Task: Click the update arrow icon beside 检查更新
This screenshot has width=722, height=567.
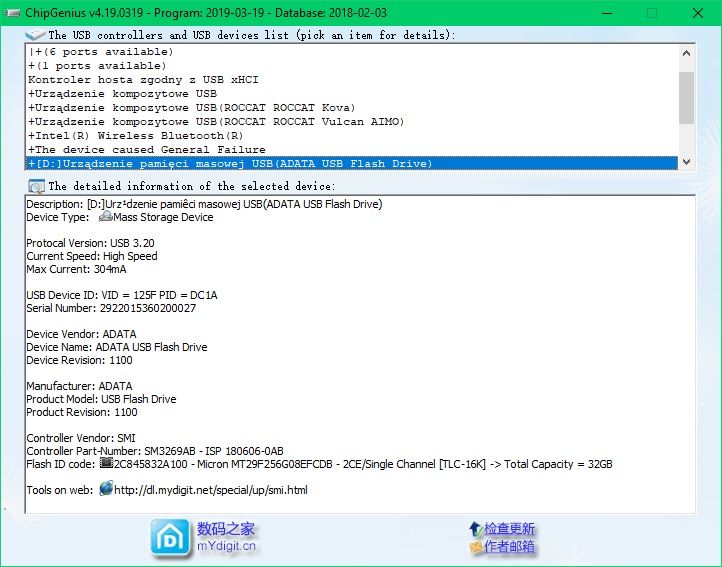Action: coord(475,529)
